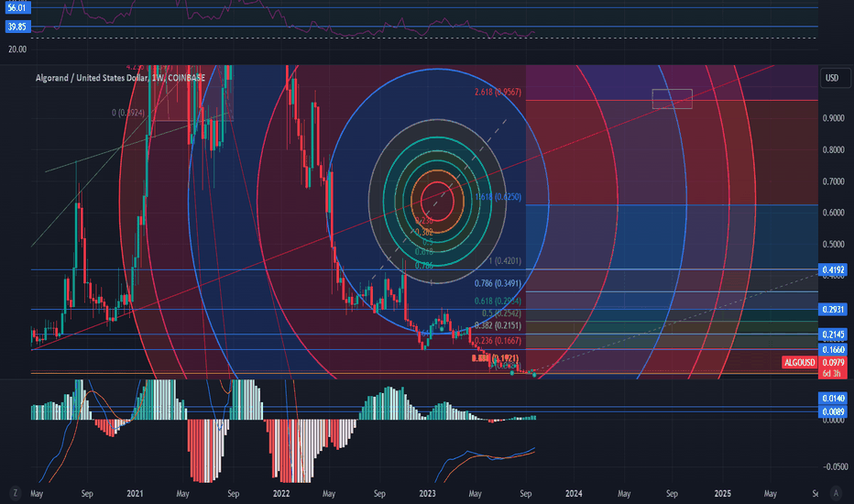Select the 0.2145 price line label
The width and height of the screenshot is (854, 504).
coord(833,334)
